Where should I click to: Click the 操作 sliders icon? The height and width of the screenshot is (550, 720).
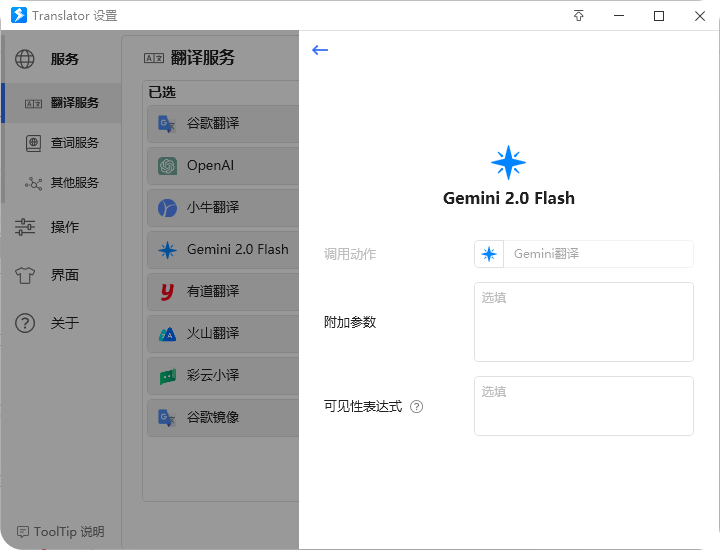25,227
